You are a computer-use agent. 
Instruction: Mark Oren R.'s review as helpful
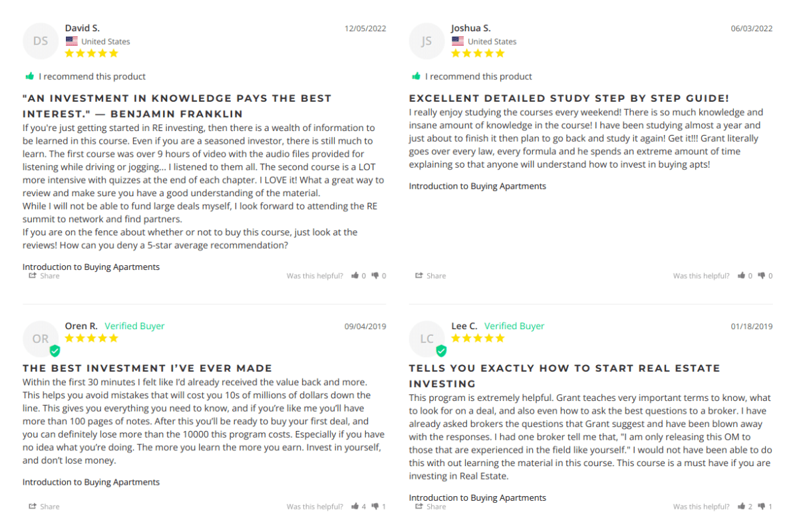(355, 507)
